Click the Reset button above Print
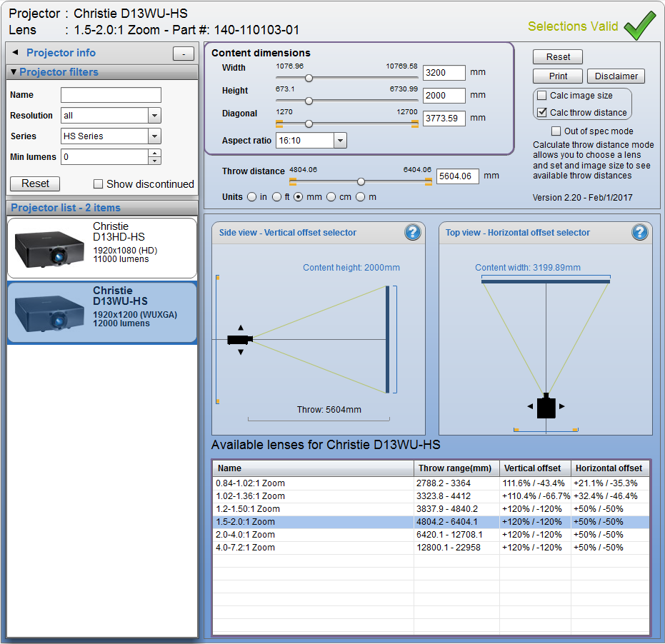The width and height of the screenshot is (665, 644). click(x=558, y=57)
